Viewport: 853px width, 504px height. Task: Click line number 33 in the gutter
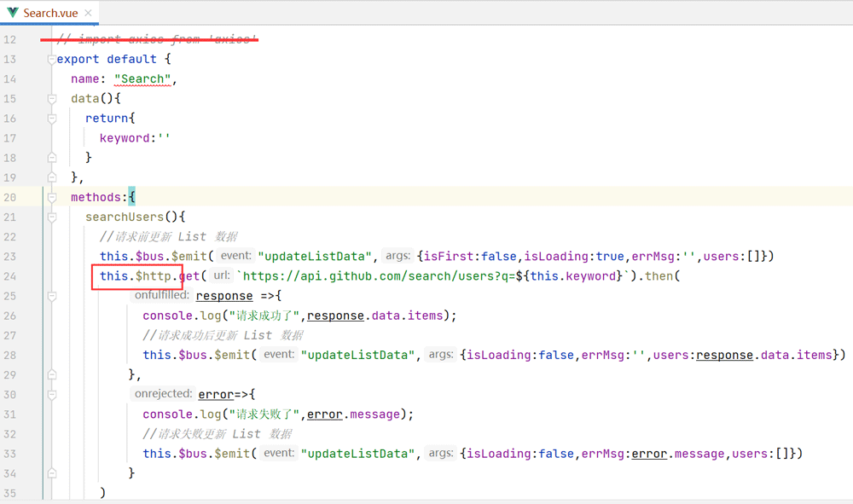tap(9, 454)
